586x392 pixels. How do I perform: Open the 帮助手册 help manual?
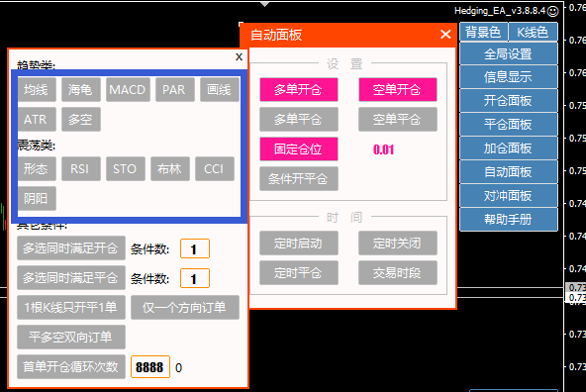click(x=509, y=220)
